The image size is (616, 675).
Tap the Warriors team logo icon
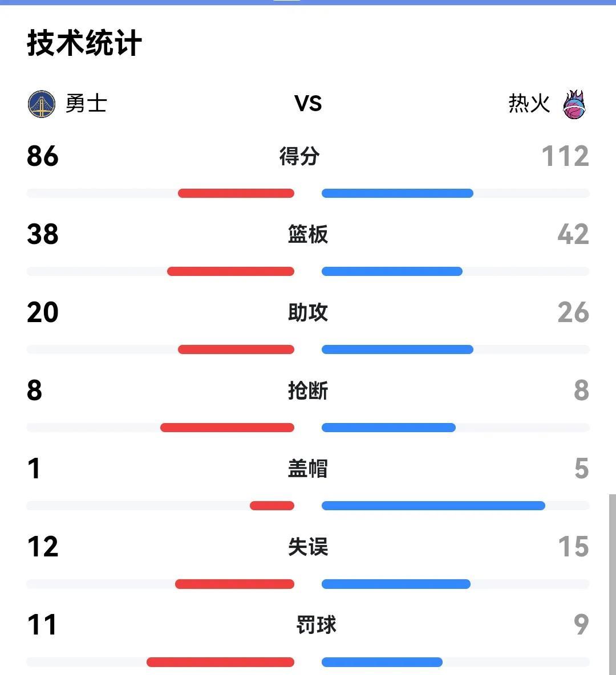(42, 104)
